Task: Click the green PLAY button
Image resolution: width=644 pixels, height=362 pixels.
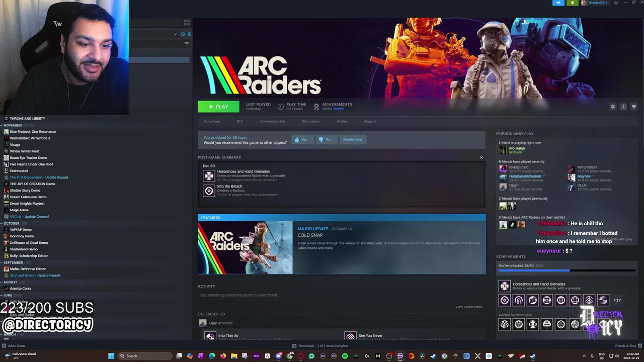Action: tap(218, 107)
